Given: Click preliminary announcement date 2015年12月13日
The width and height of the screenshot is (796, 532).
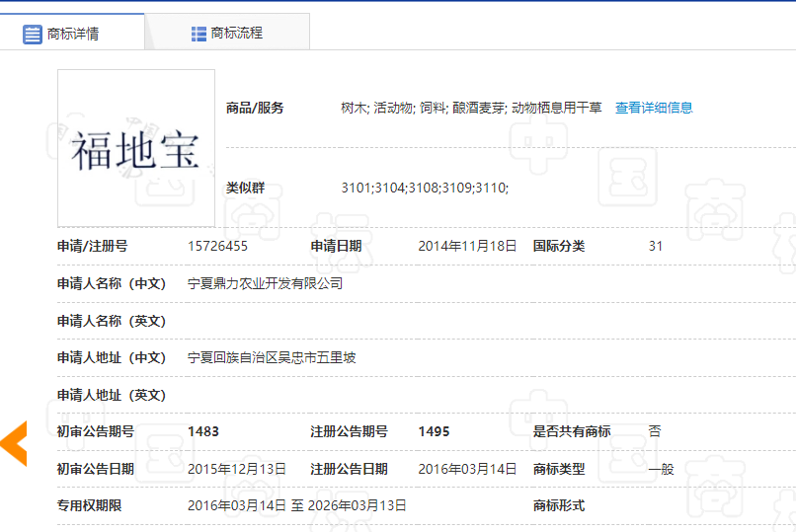Looking at the screenshot, I should [237, 469].
